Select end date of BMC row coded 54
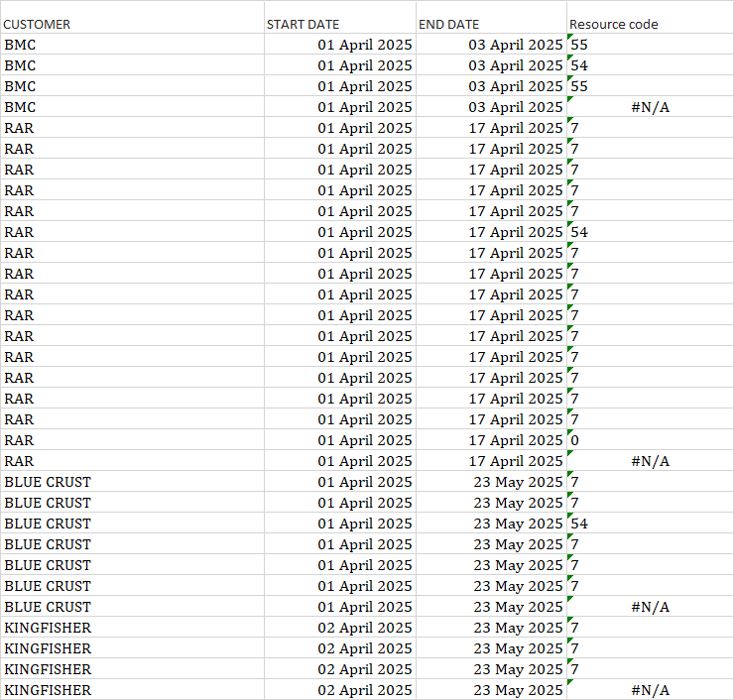The width and height of the screenshot is (734, 700). [491, 65]
